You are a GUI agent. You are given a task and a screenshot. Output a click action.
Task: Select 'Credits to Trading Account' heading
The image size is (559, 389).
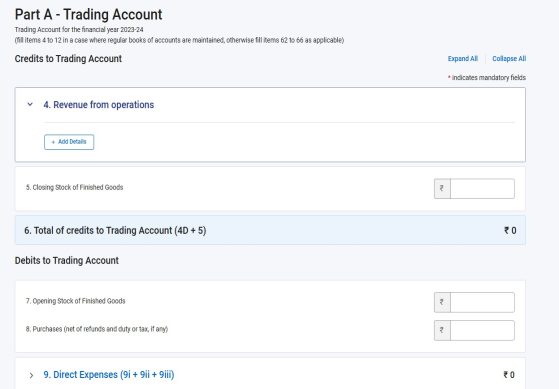coord(68,59)
